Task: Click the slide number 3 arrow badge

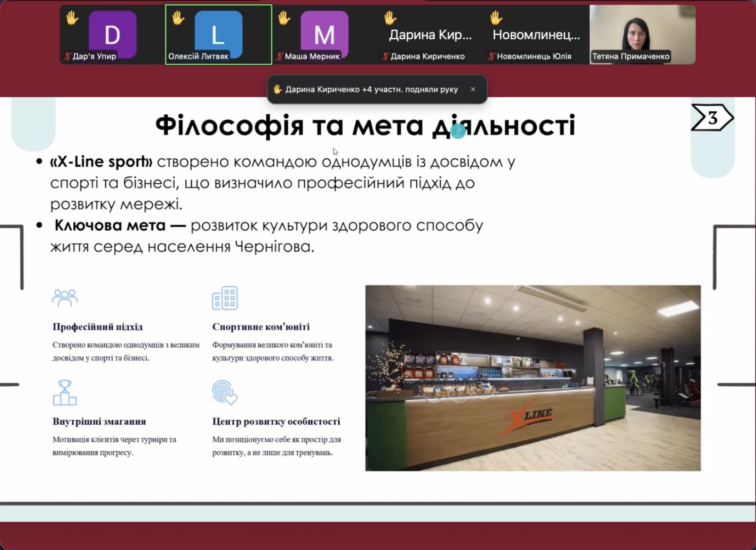Action: [x=712, y=118]
